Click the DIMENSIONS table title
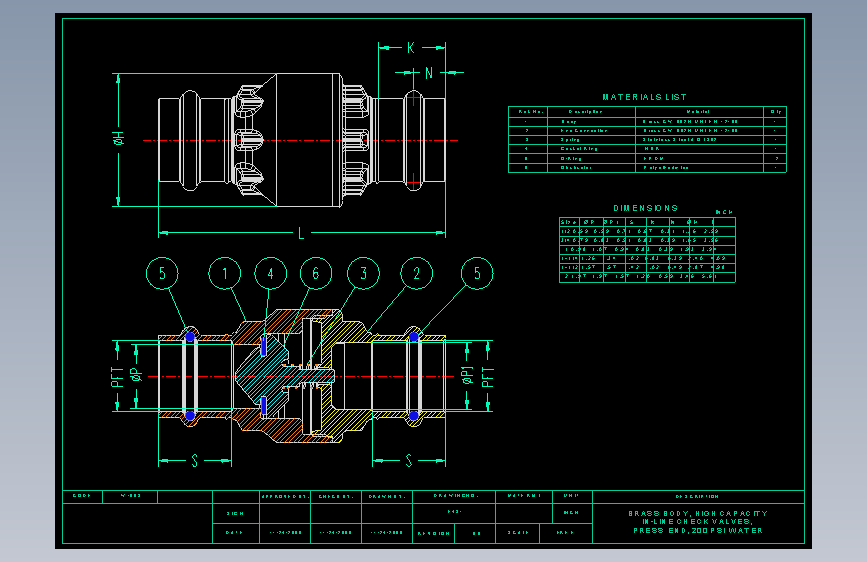 (x=645, y=208)
